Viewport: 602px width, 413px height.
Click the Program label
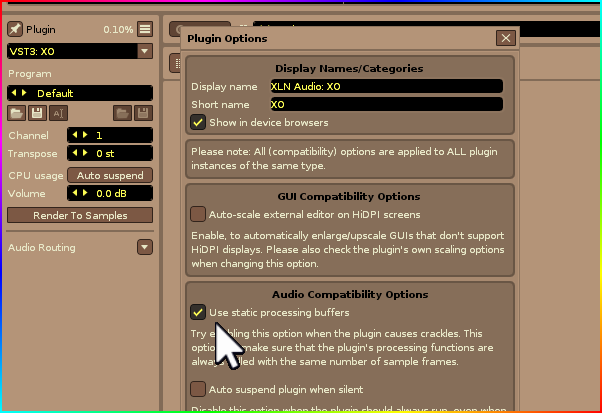[30, 74]
